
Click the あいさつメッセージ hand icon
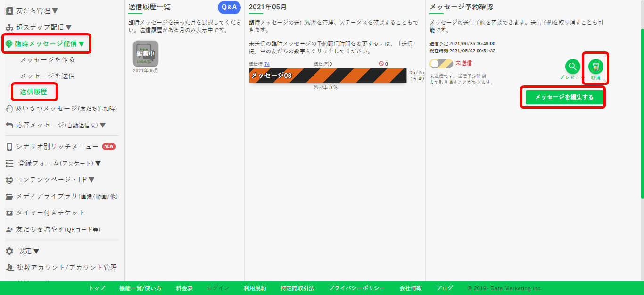[x=8, y=108]
